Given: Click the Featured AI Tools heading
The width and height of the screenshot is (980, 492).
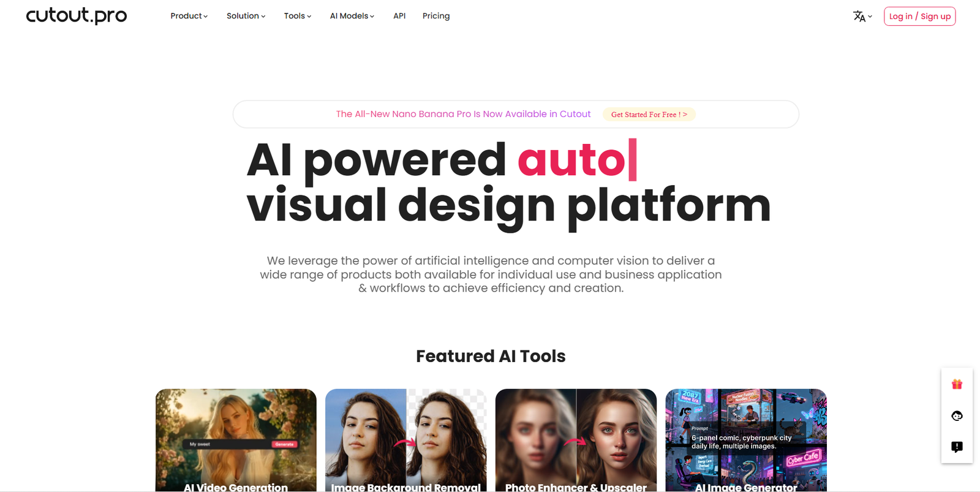Looking at the screenshot, I should (491, 356).
